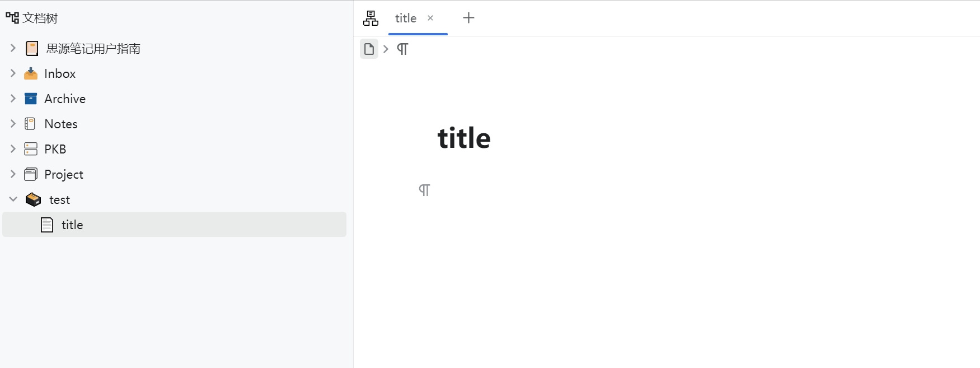Collapse the test notebook
This screenshot has width=980, height=368.
click(13, 199)
